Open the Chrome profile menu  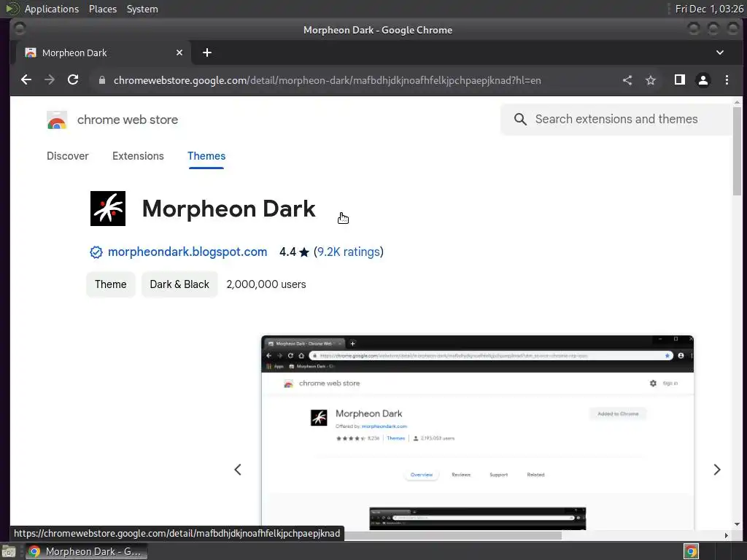point(703,80)
